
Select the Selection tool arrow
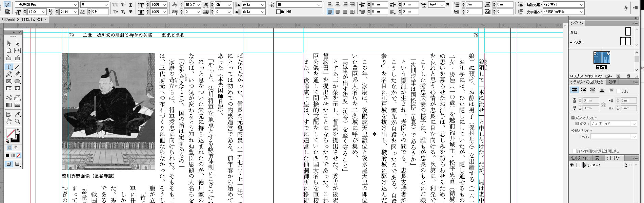(x=9, y=43)
